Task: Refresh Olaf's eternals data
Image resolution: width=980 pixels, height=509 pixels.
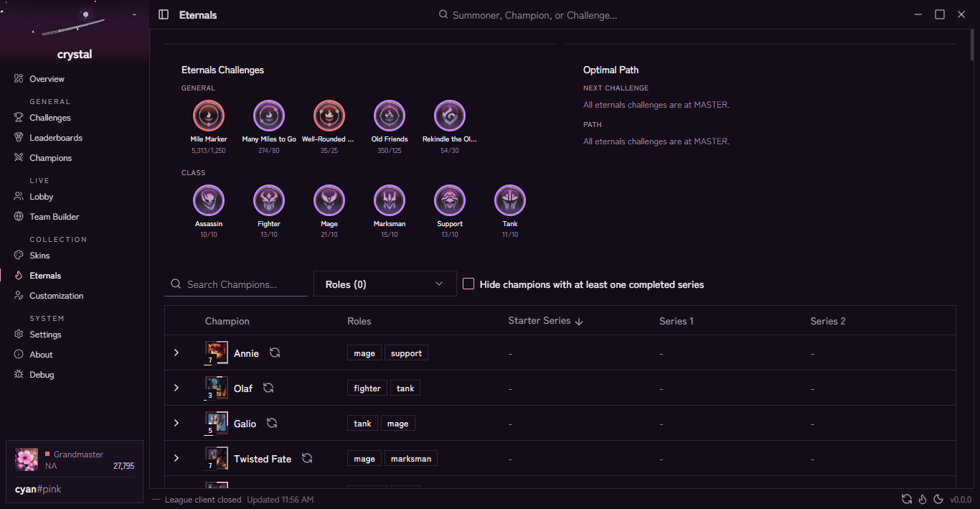Action: pyautogui.click(x=268, y=388)
